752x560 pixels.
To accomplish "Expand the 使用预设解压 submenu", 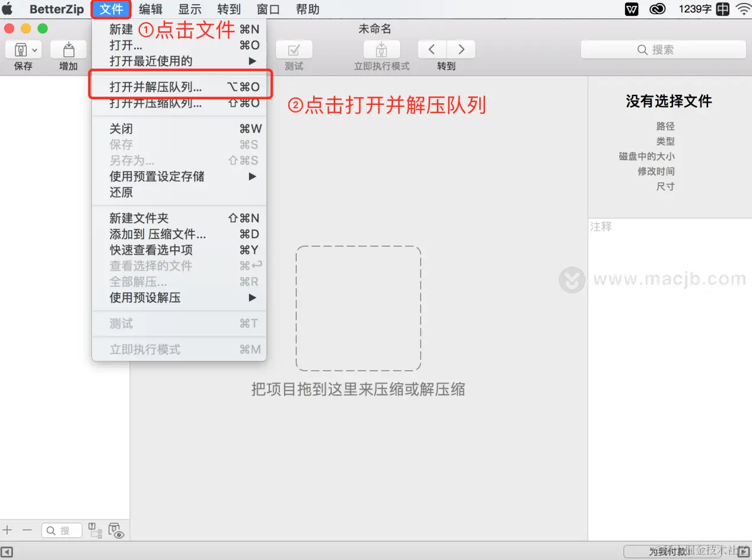I will (x=179, y=298).
